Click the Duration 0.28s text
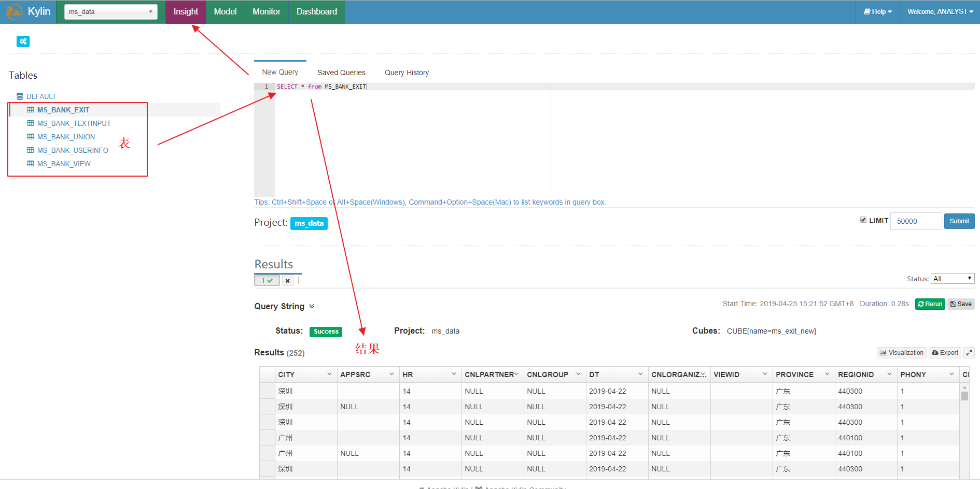 [884, 304]
